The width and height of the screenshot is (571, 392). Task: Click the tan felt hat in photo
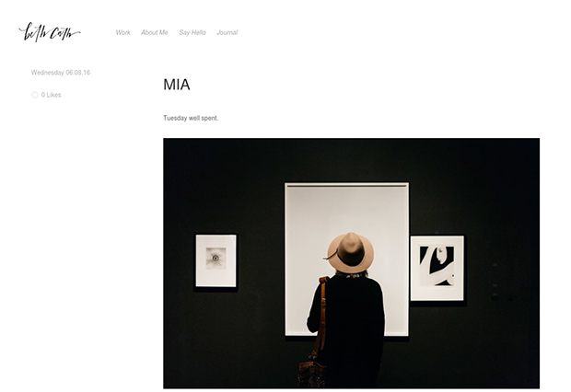pyautogui.click(x=350, y=253)
